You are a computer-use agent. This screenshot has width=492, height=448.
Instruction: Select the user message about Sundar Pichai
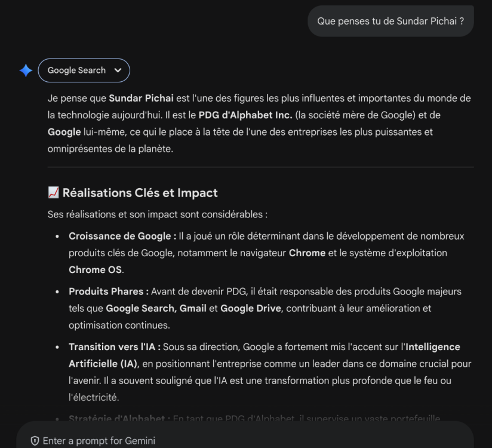click(x=390, y=21)
